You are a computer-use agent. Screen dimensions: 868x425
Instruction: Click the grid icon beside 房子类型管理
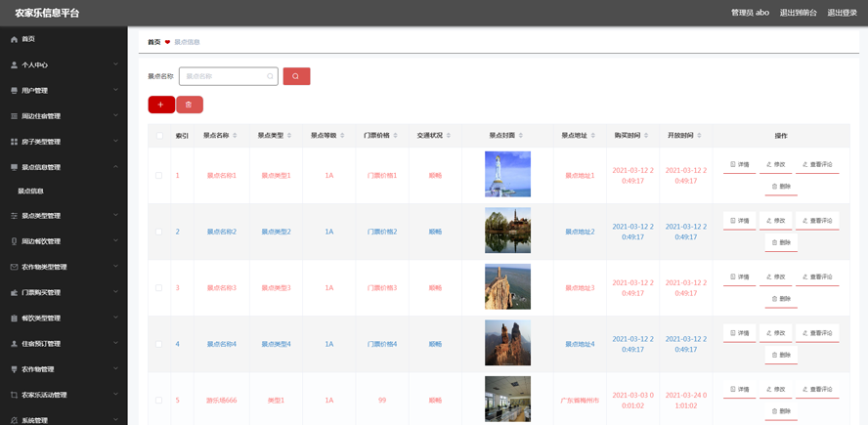[x=15, y=142]
